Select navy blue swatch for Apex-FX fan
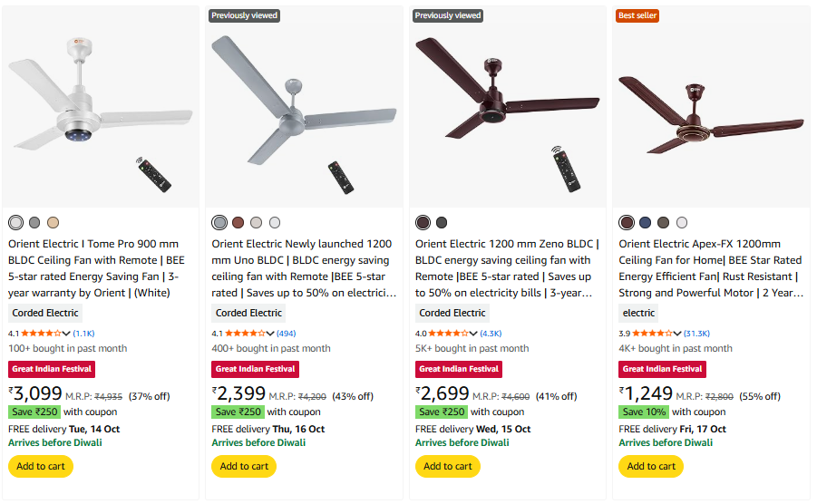Viewport: 817px width, 504px height. pos(645,223)
